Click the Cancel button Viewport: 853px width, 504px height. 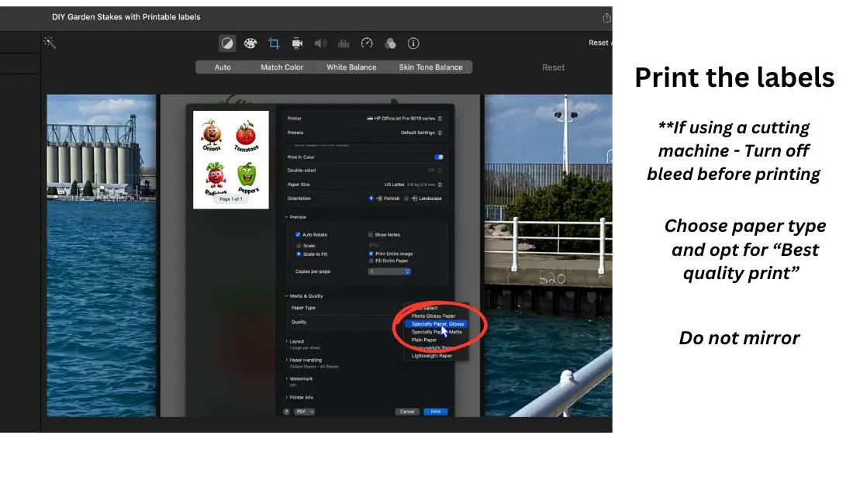(x=407, y=412)
